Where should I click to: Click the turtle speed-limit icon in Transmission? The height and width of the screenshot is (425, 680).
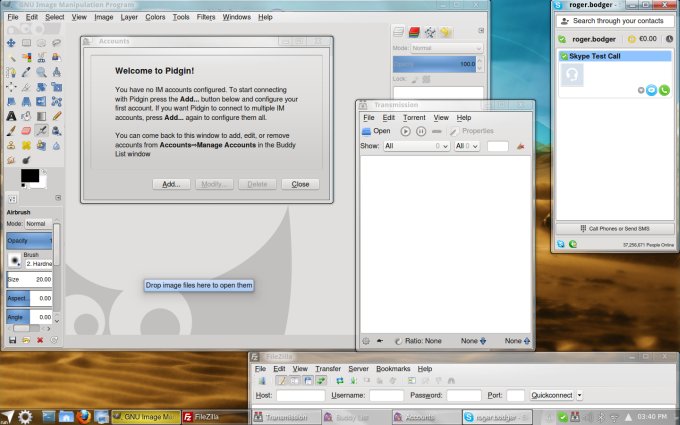click(380, 341)
